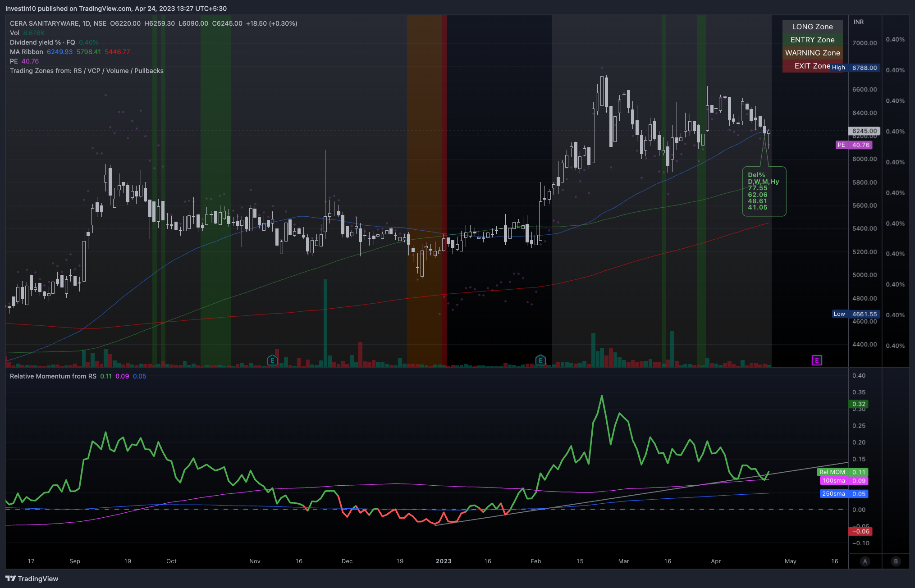Click the High 6788.00 price label

pos(855,68)
